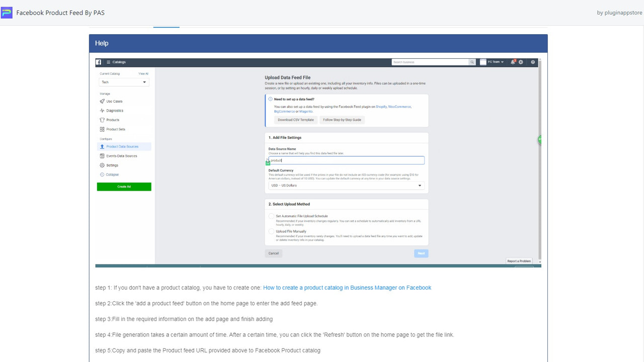Click the Data Source Name input field
Screen dimensions: 644x362
[347, 160]
